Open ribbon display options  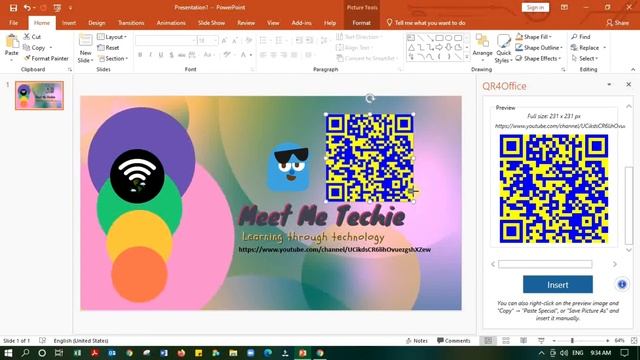pos(564,7)
